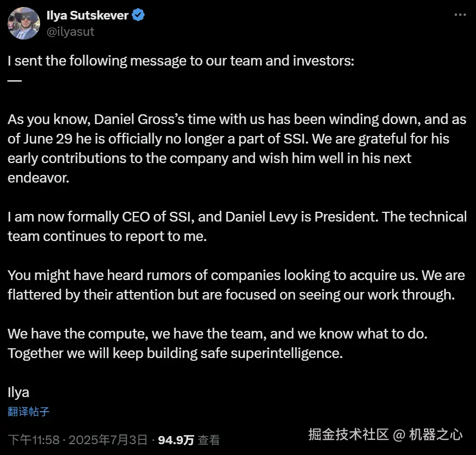Click the paragraph about acquisition rumors

click(236, 285)
